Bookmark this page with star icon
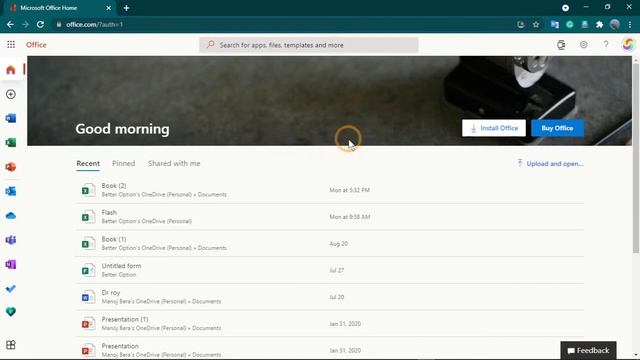 click(x=536, y=24)
